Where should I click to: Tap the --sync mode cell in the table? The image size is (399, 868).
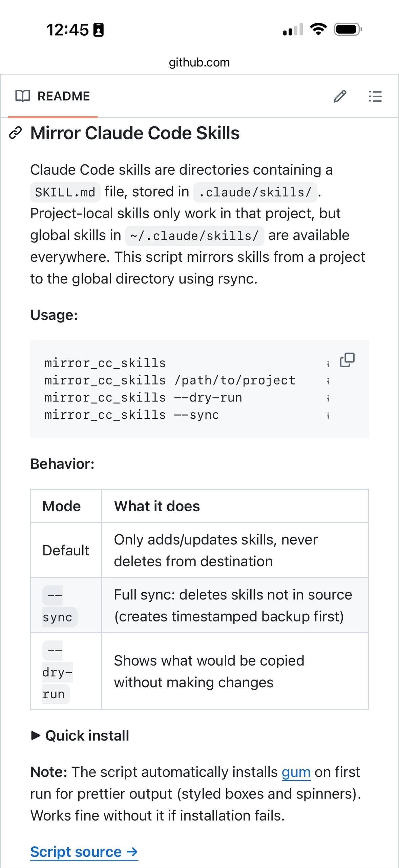pyautogui.click(x=59, y=606)
